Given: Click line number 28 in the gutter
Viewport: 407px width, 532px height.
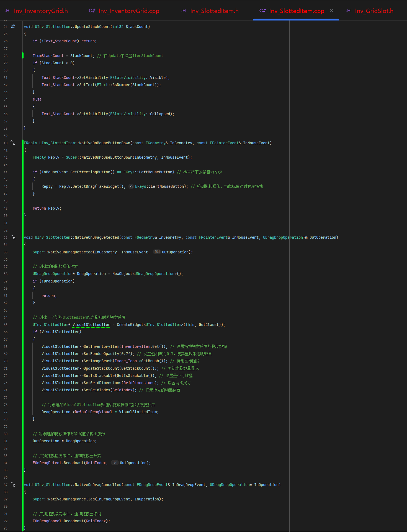Looking at the screenshot, I should (6, 56).
